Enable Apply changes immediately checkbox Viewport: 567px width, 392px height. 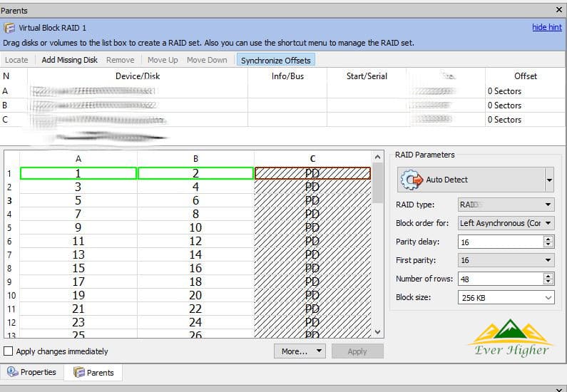[9, 351]
